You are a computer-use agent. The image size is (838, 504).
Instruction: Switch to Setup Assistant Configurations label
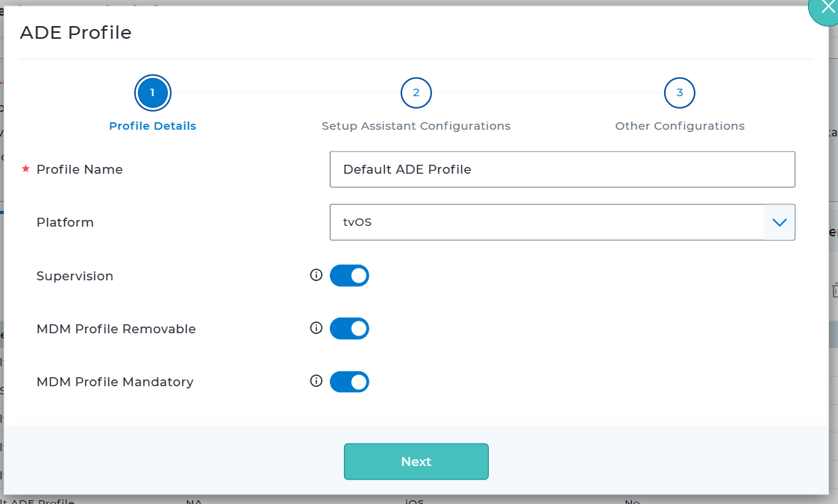pyautogui.click(x=416, y=126)
